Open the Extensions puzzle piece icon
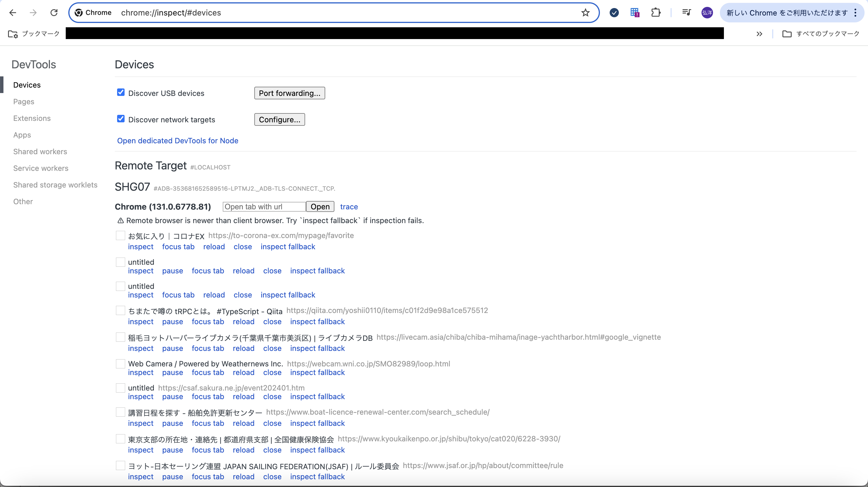The height and width of the screenshot is (487, 868). [656, 13]
